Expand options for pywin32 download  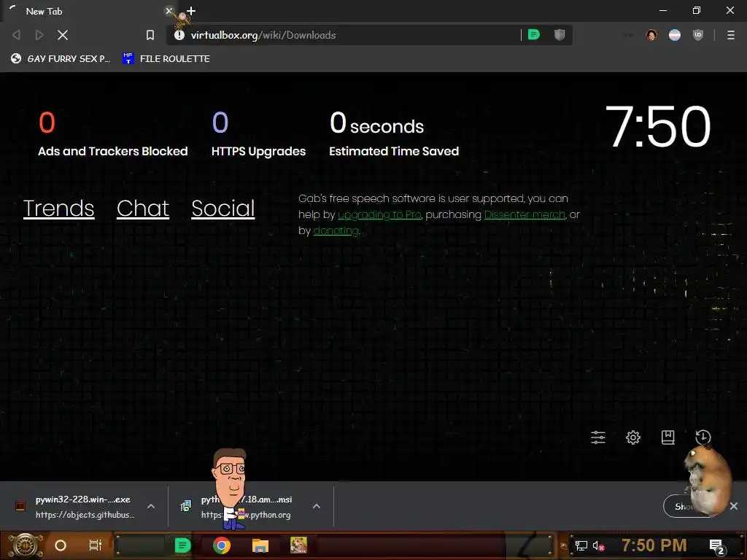pos(151,506)
